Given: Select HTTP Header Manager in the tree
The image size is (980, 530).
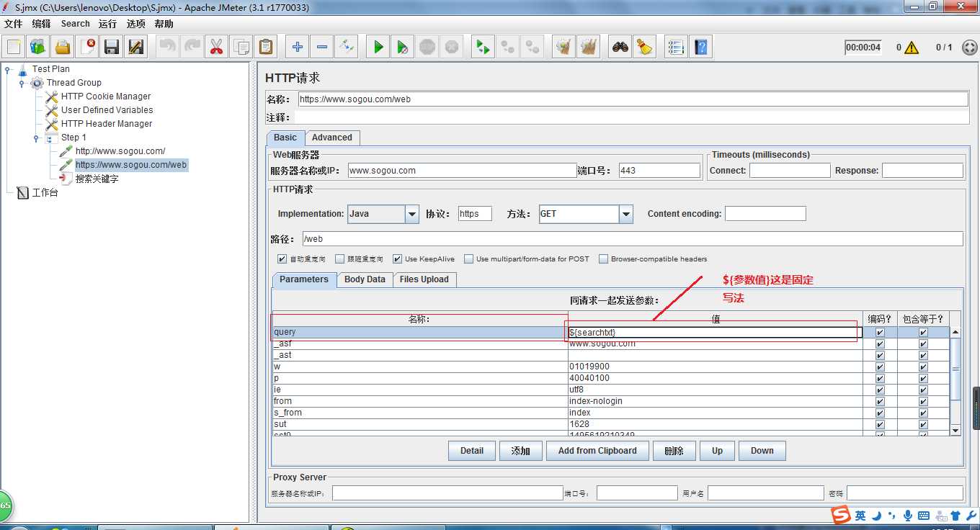Looking at the screenshot, I should click(107, 124).
